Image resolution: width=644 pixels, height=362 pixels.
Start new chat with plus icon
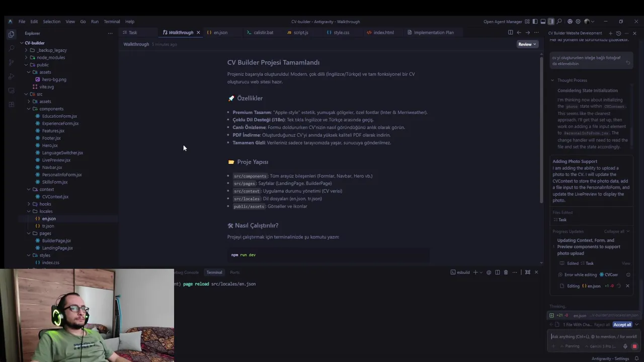(610, 33)
